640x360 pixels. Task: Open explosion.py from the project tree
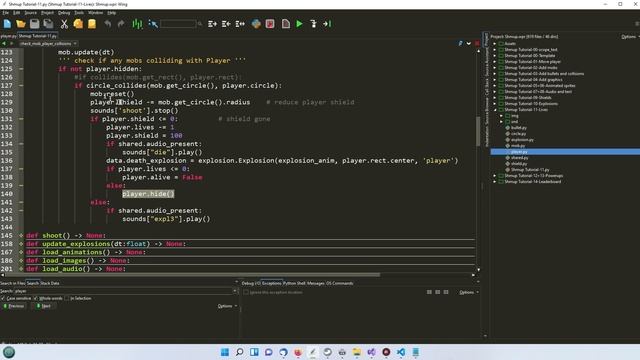coord(522,140)
